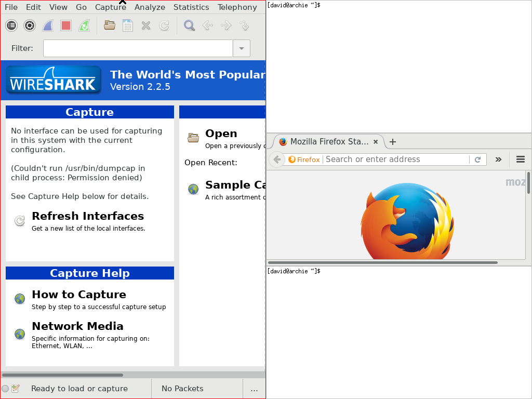Image resolution: width=532 pixels, height=399 pixels.
Task: Expand the Wireshark filter dropdown arrow
Action: [242, 48]
